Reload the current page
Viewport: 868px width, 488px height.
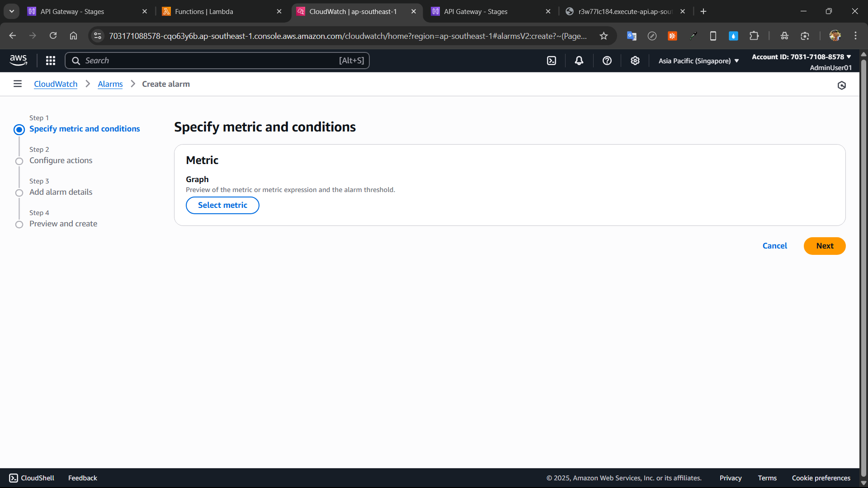pos(53,36)
